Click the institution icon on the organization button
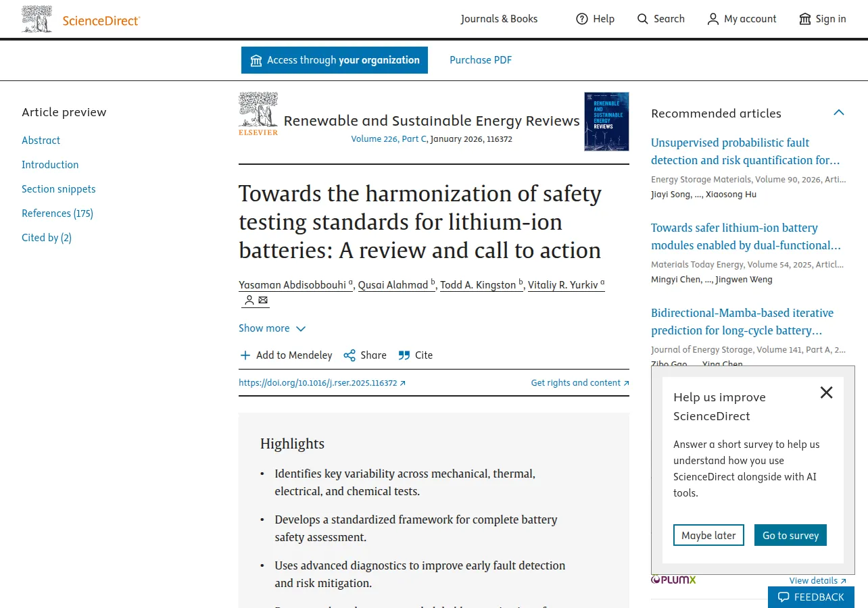The height and width of the screenshot is (608, 868). (256, 61)
